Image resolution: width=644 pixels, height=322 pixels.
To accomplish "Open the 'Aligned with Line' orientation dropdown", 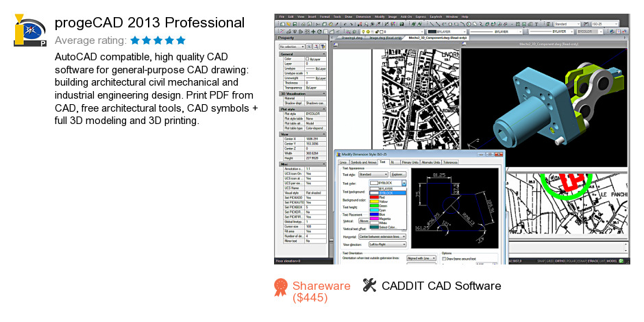I will (x=421, y=258).
